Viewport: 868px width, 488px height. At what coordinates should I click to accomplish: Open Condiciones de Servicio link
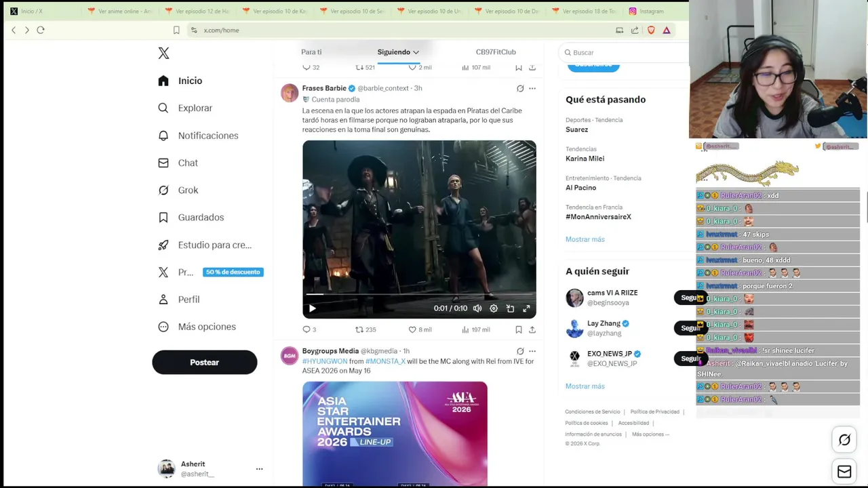tap(593, 411)
